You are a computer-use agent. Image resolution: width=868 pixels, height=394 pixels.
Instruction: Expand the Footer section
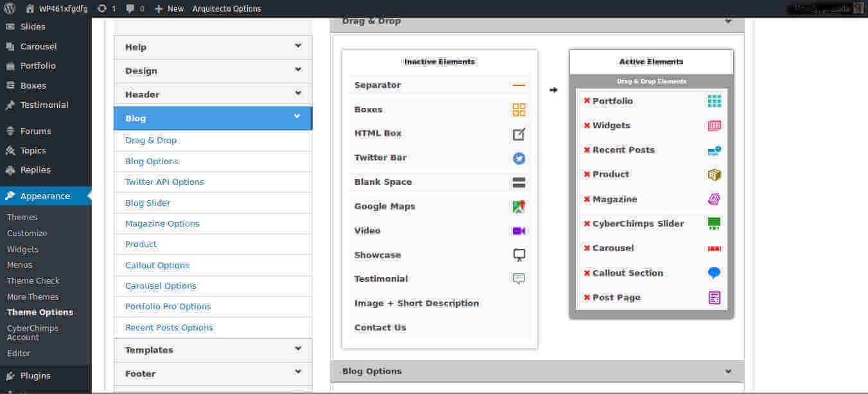213,373
